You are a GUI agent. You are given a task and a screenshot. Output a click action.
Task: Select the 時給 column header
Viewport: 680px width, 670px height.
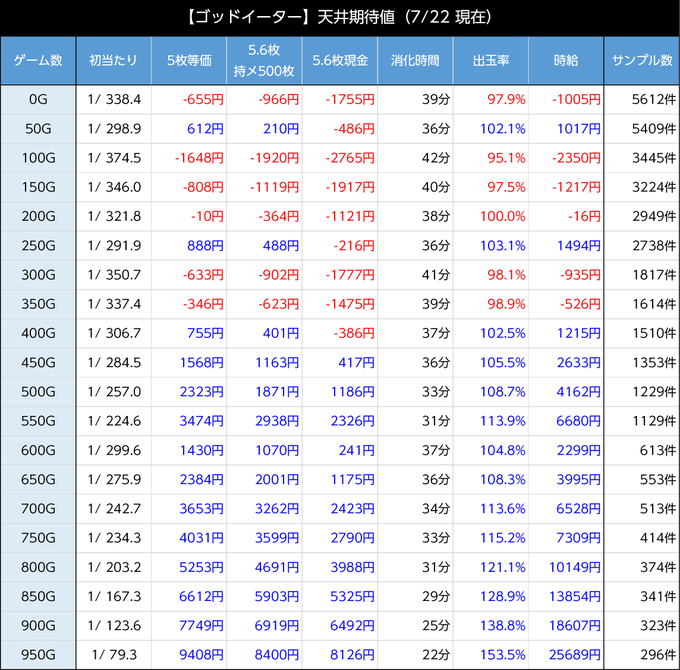pos(566,61)
